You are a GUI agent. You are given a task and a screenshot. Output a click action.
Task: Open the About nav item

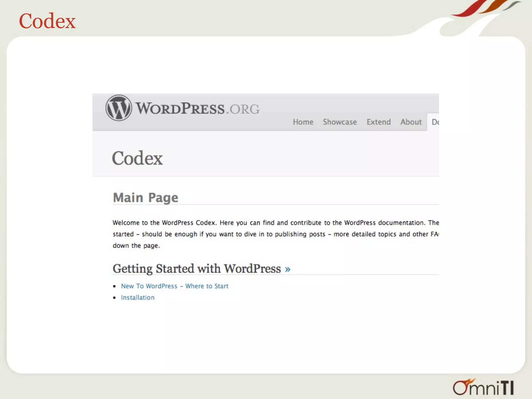[x=411, y=122]
